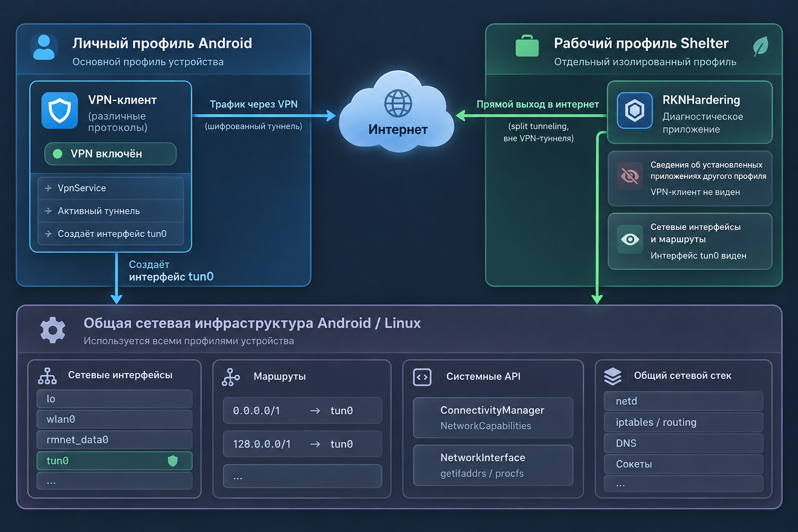Open the ConnectivityManager API card
This screenshot has width=798, height=532.
[x=493, y=418]
